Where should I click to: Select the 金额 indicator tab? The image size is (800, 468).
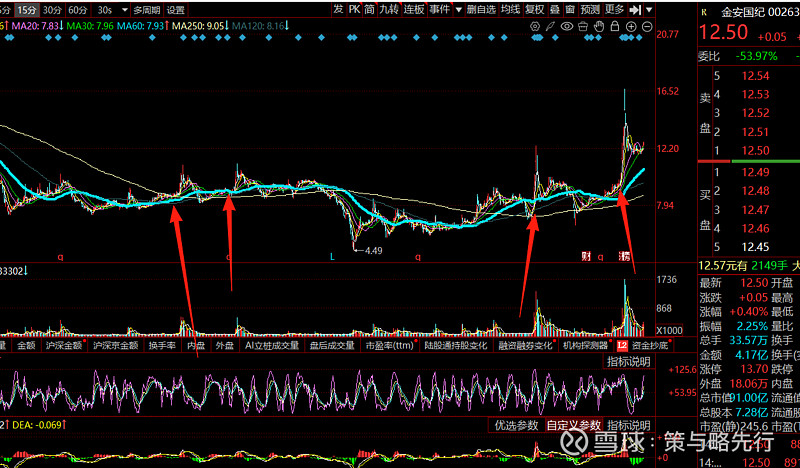26,346
